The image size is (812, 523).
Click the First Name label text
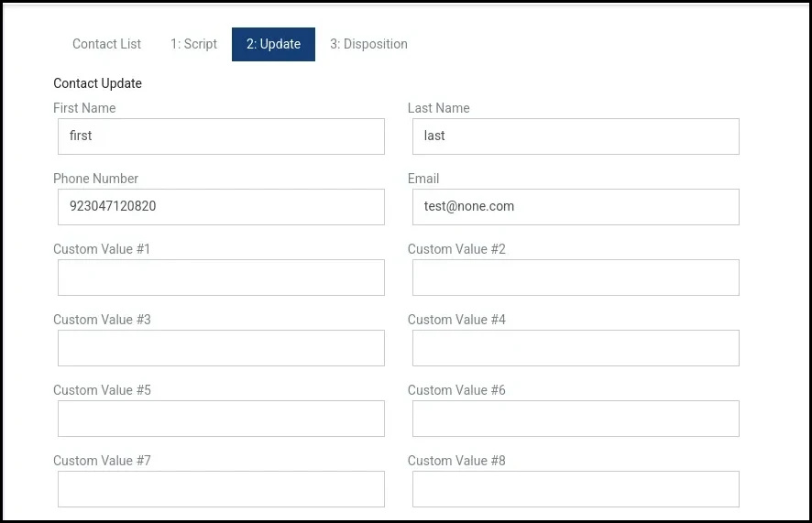84,108
